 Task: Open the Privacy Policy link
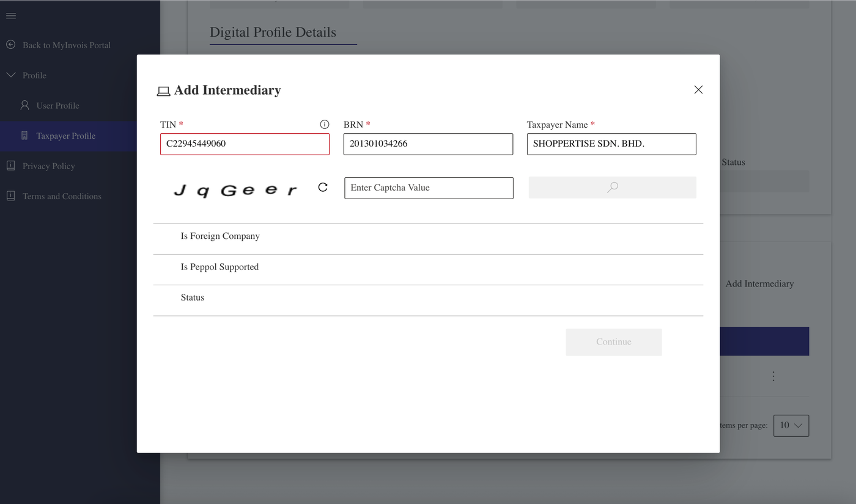tap(48, 166)
